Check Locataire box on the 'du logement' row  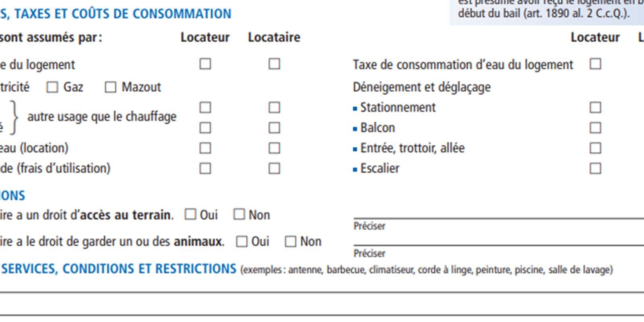pyautogui.click(x=275, y=64)
